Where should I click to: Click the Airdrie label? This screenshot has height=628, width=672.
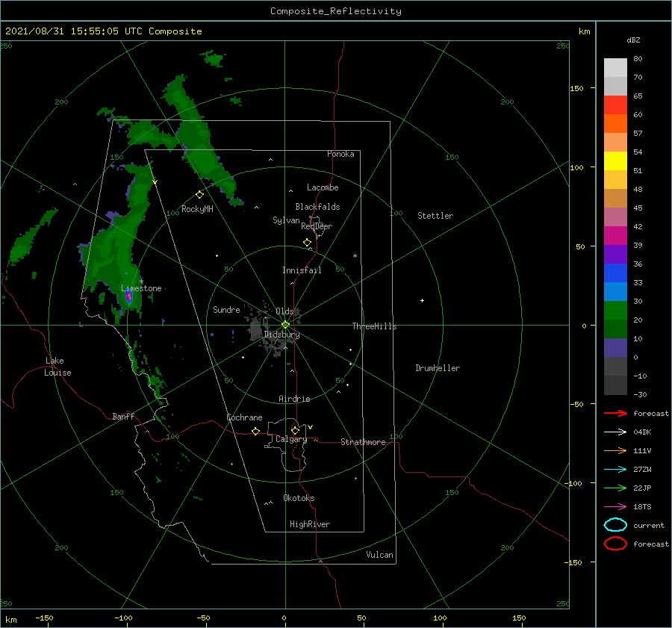[294, 399]
